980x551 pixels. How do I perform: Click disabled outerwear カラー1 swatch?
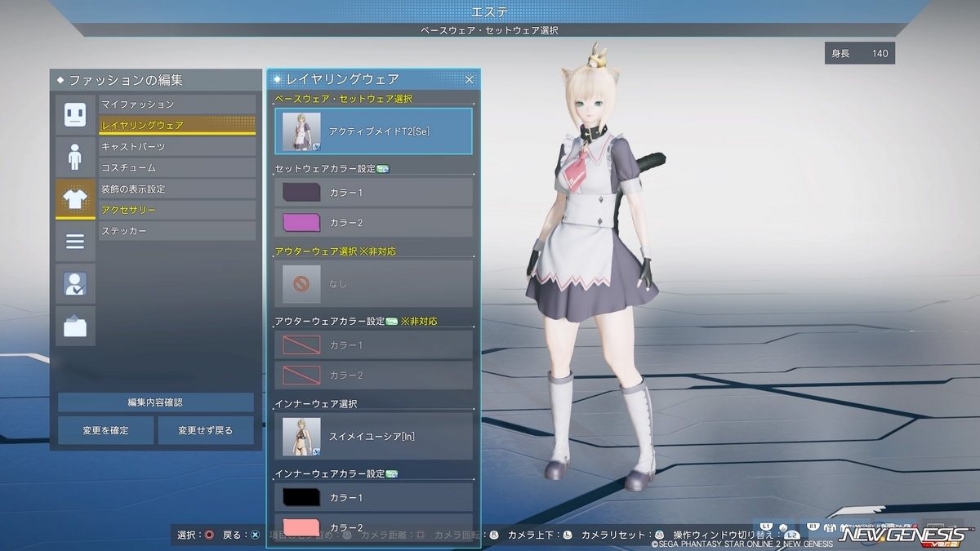[x=301, y=345]
